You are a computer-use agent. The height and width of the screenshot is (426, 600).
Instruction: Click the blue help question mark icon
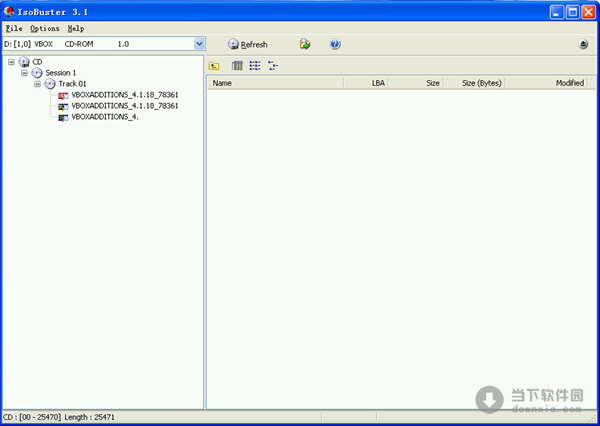tap(335, 44)
